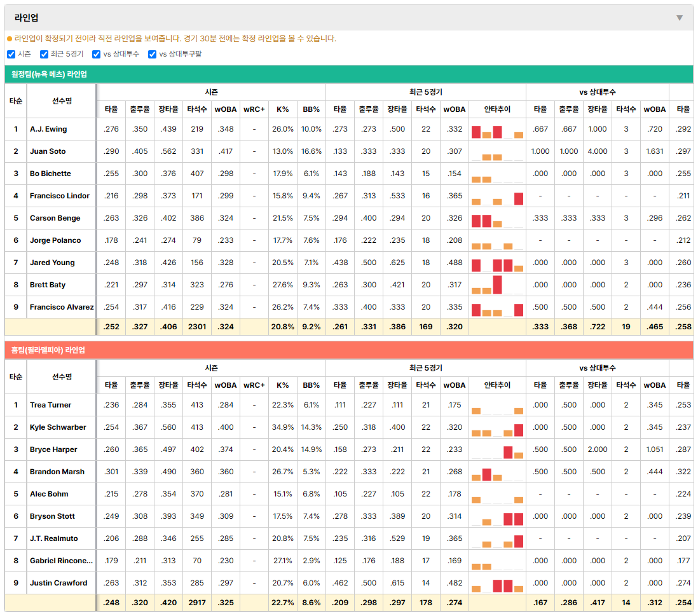Click the orange warning dot icon
Screen dimensions: 698x616
(10, 39)
